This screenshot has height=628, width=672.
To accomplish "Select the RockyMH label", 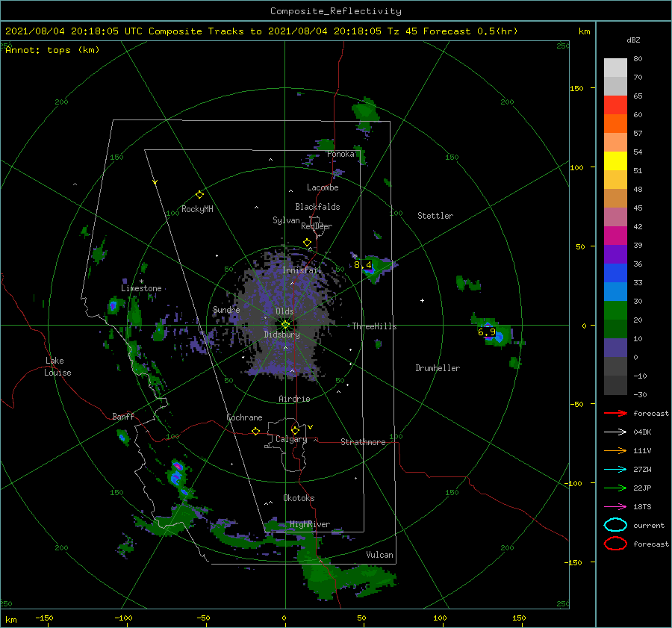I will [x=197, y=209].
